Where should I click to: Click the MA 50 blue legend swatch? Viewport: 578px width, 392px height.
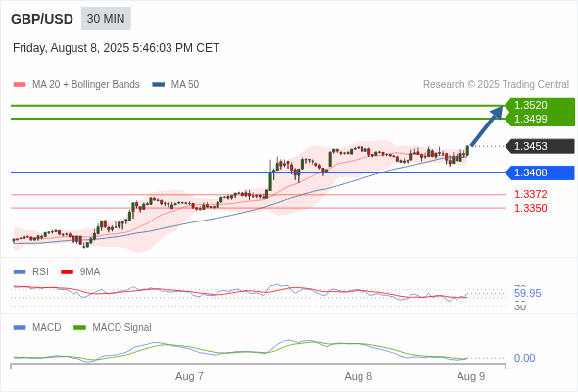pos(159,85)
